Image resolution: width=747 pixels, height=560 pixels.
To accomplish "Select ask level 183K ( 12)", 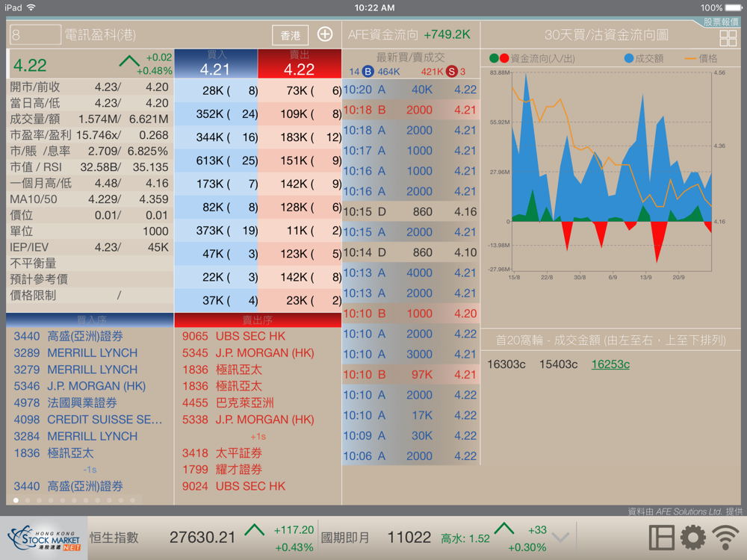I will [300, 137].
